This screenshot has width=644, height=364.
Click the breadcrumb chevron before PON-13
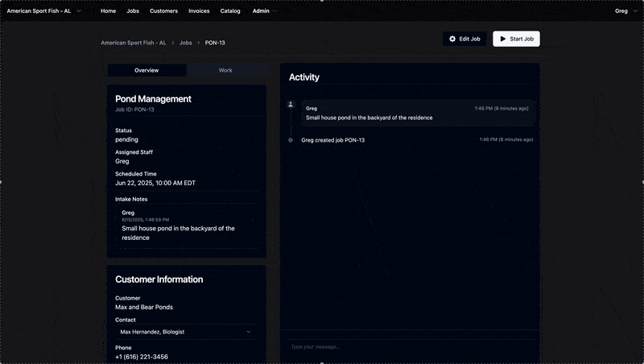(x=199, y=43)
